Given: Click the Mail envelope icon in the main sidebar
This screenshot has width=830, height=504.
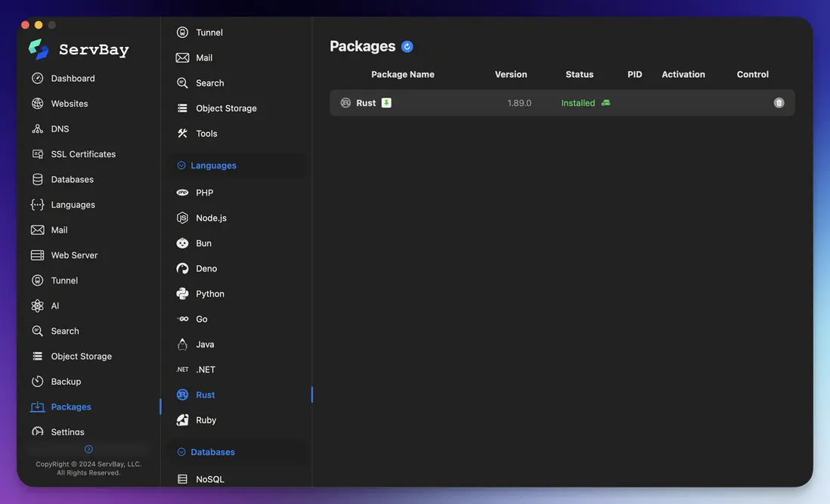Looking at the screenshot, I should point(38,230).
